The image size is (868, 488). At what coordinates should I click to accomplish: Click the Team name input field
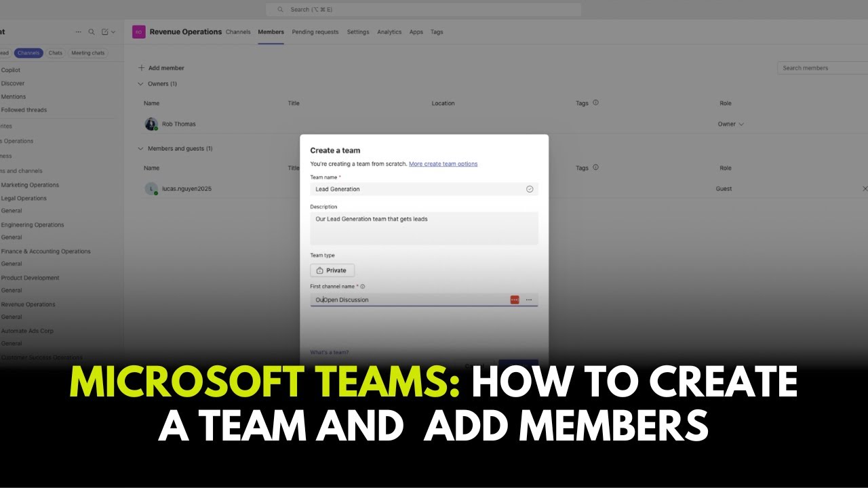(x=424, y=189)
